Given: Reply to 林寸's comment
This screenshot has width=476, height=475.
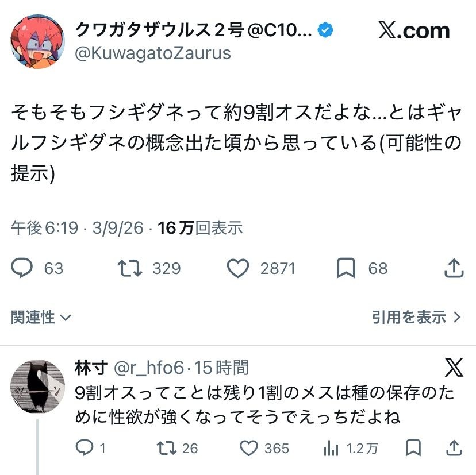Looking at the screenshot, I should [x=85, y=448].
